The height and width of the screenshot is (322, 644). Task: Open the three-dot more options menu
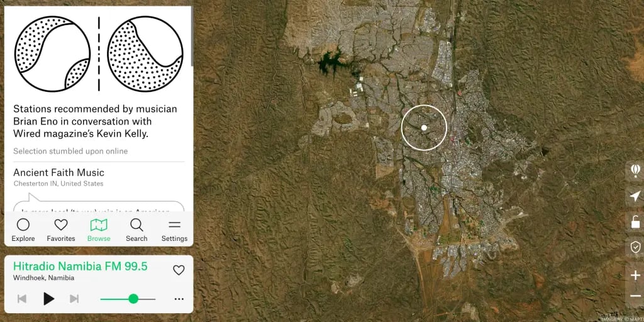[x=179, y=299]
